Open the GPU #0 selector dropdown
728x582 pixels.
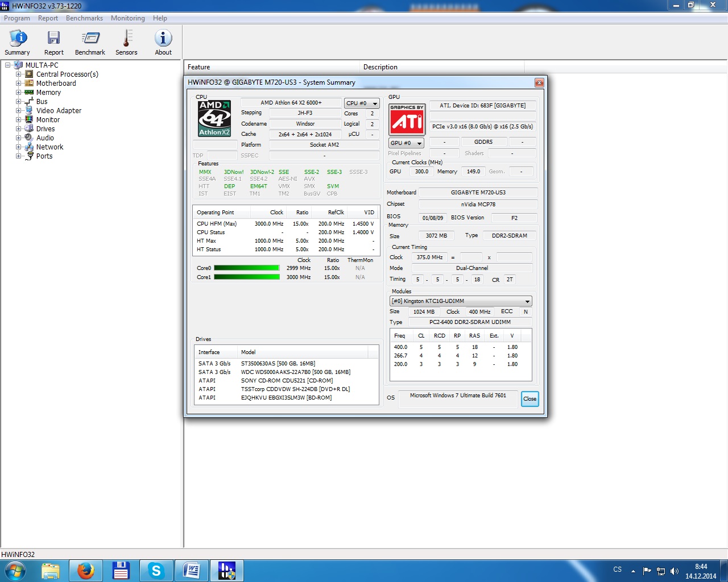click(x=406, y=143)
